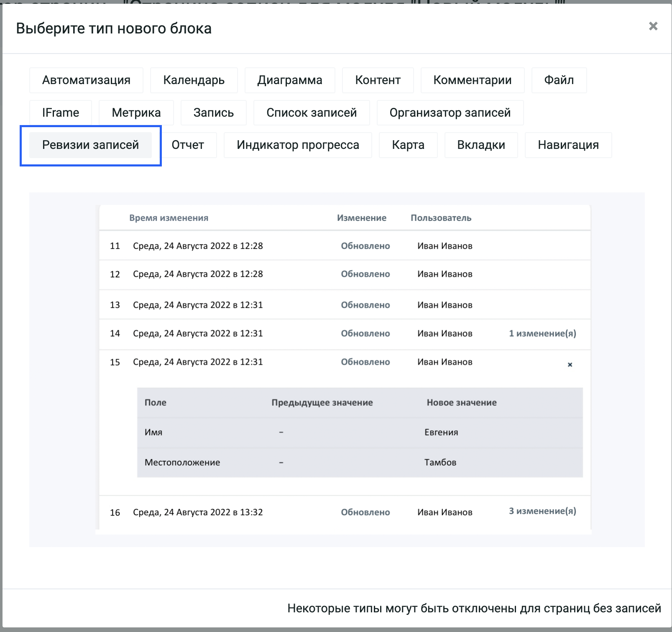Choose the Файл block type

tap(559, 80)
